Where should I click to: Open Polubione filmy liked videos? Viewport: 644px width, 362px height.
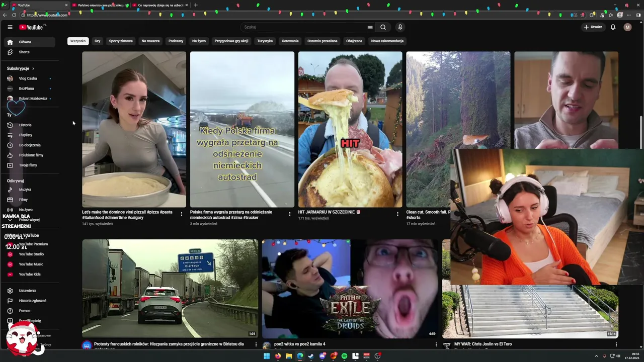point(29,155)
